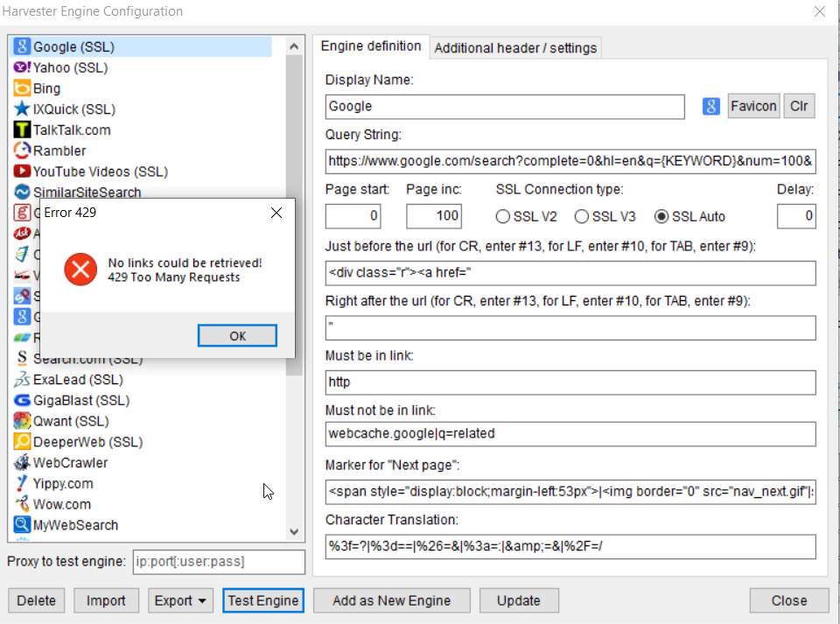Focus the Right after the url field
This screenshot has width=840, height=624.
[570, 328]
